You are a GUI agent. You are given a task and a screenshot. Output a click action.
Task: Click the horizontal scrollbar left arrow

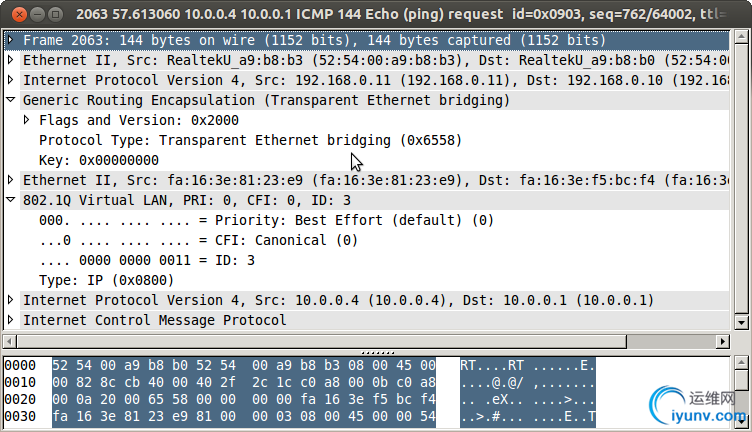(x=10, y=341)
